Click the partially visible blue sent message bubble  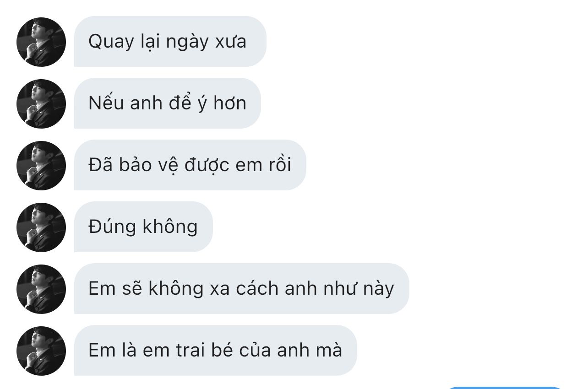(x=505, y=388)
